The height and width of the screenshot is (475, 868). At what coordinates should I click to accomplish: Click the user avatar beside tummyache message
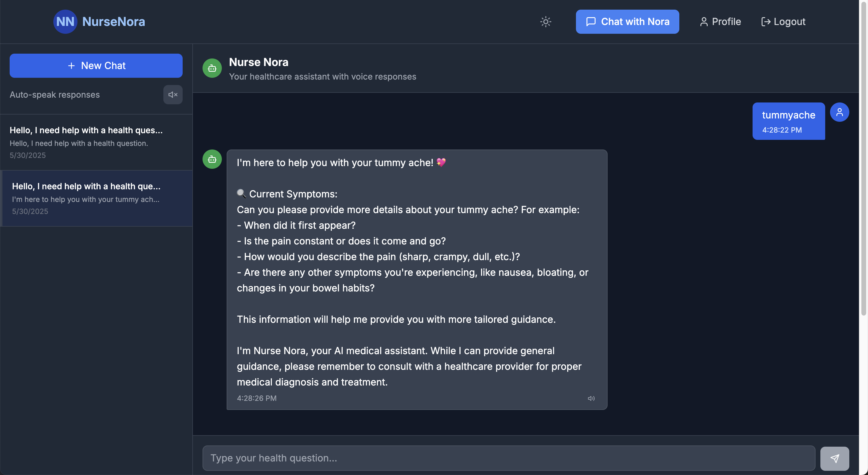coord(839,112)
